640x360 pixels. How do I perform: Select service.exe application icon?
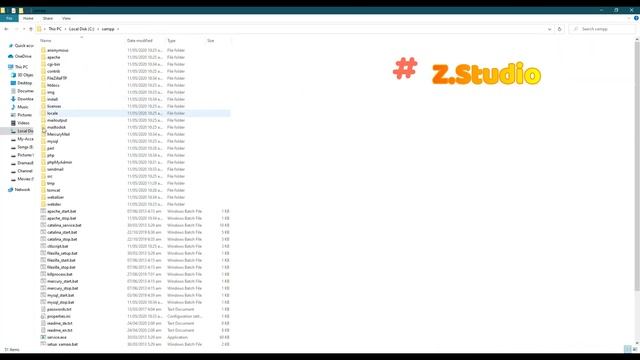pyautogui.click(x=43, y=337)
